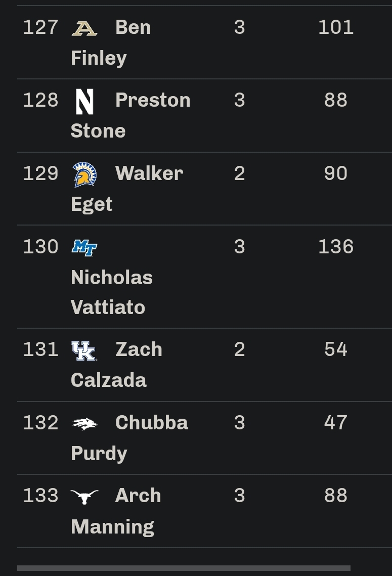Screen dimensions: 392x576
Task: Click the Arch Manning name link
Action: [x=116, y=511]
